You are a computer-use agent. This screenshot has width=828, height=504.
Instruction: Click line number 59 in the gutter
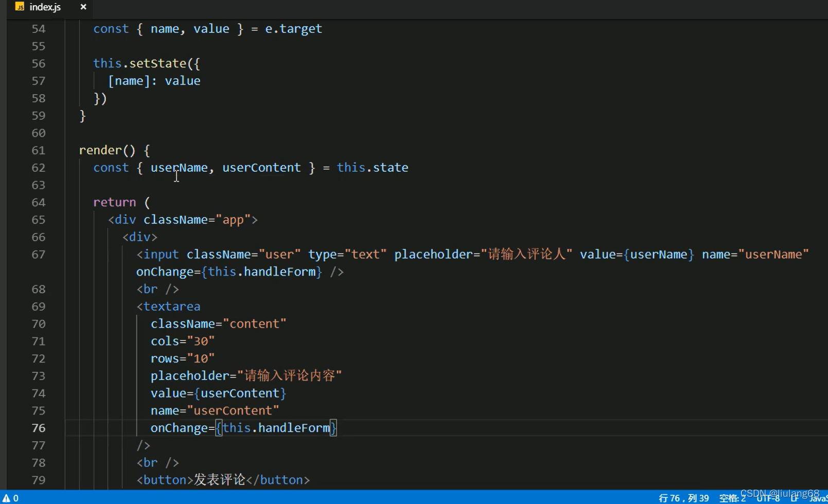pyautogui.click(x=39, y=116)
